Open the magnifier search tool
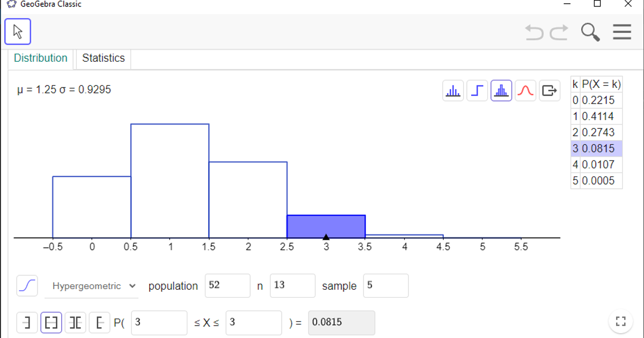 [590, 32]
